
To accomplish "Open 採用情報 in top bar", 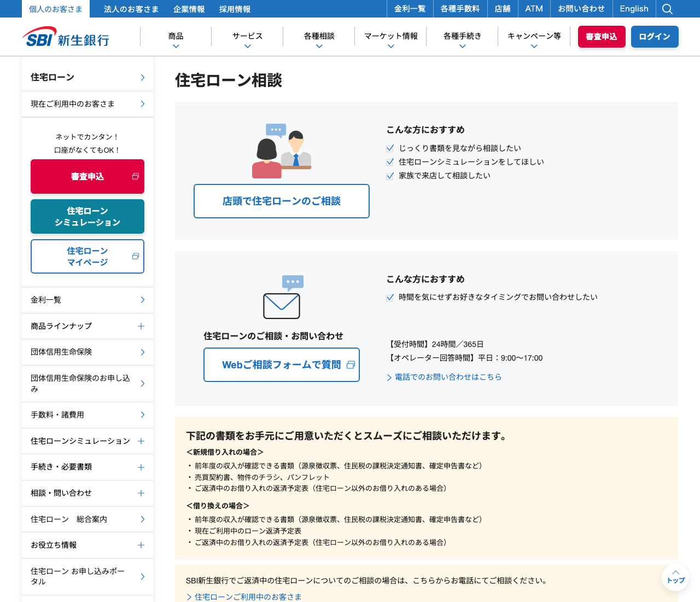I will tap(235, 9).
